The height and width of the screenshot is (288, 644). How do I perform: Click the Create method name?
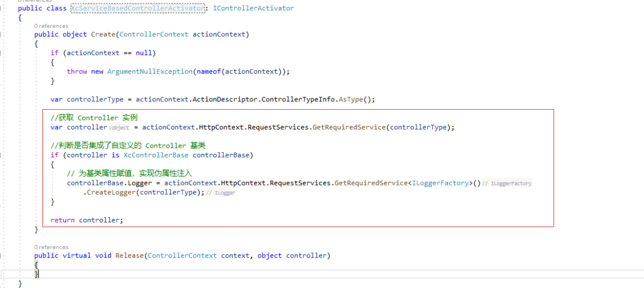point(103,34)
